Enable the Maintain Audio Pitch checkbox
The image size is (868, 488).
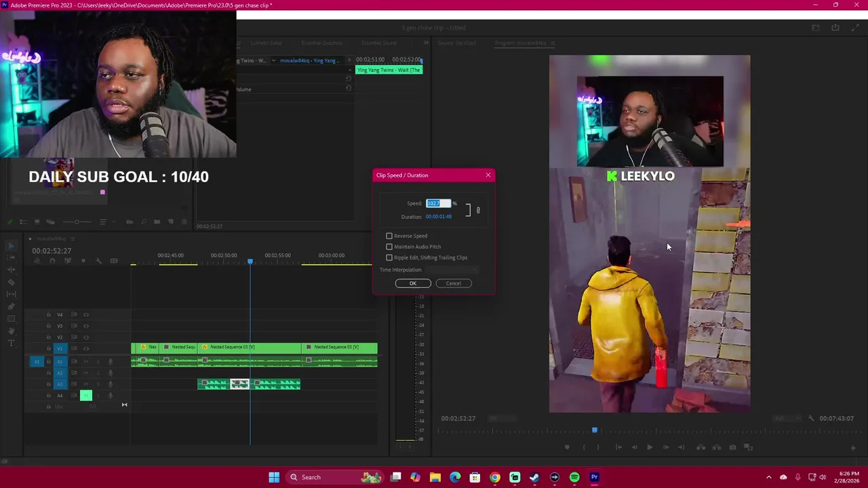point(389,247)
